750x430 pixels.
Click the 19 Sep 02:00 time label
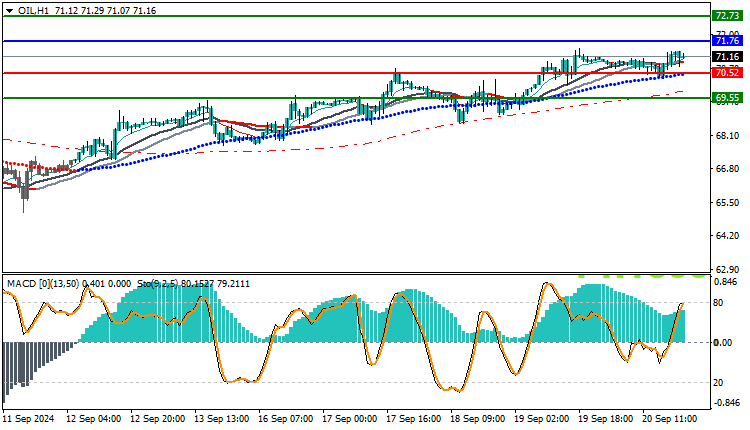(x=541, y=419)
